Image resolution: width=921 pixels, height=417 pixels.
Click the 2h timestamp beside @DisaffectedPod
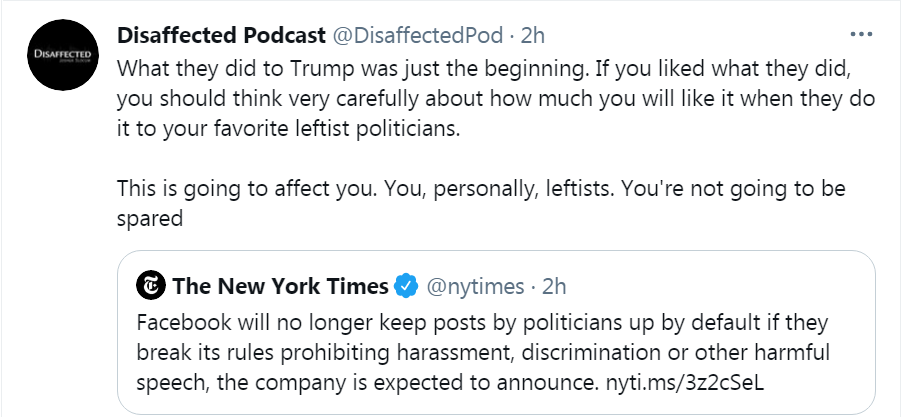pos(533,35)
